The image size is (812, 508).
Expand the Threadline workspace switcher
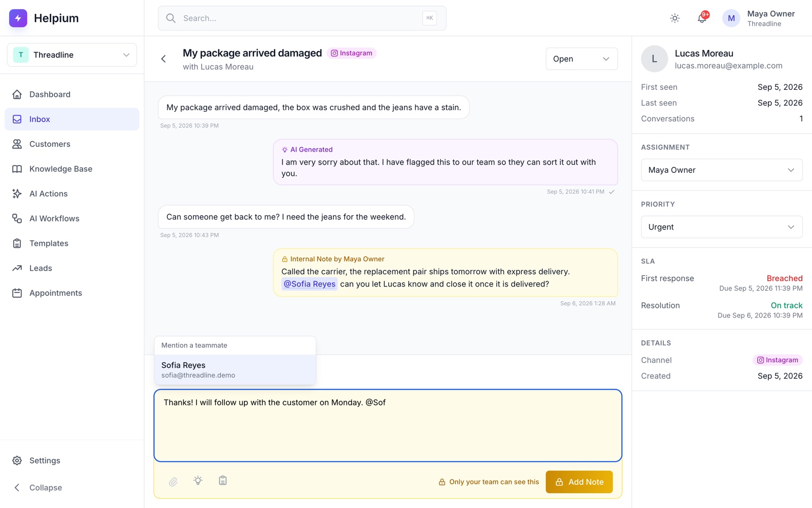[x=72, y=55]
